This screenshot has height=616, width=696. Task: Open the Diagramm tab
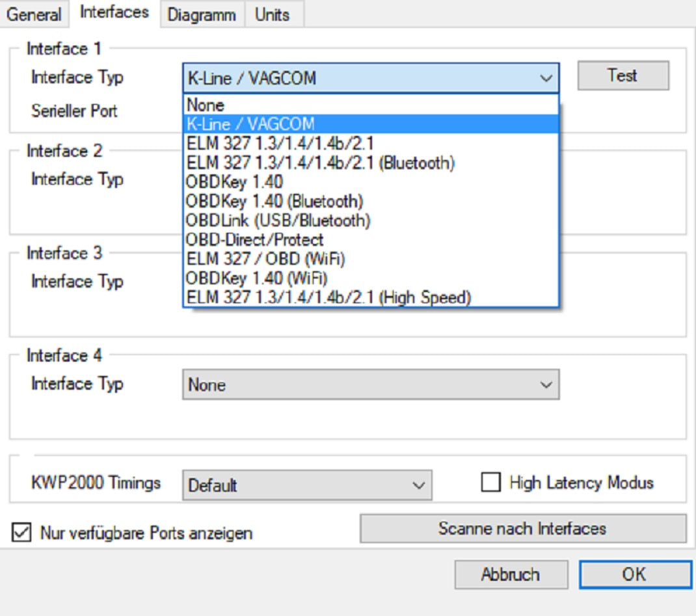pyautogui.click(x=202, y=14)
